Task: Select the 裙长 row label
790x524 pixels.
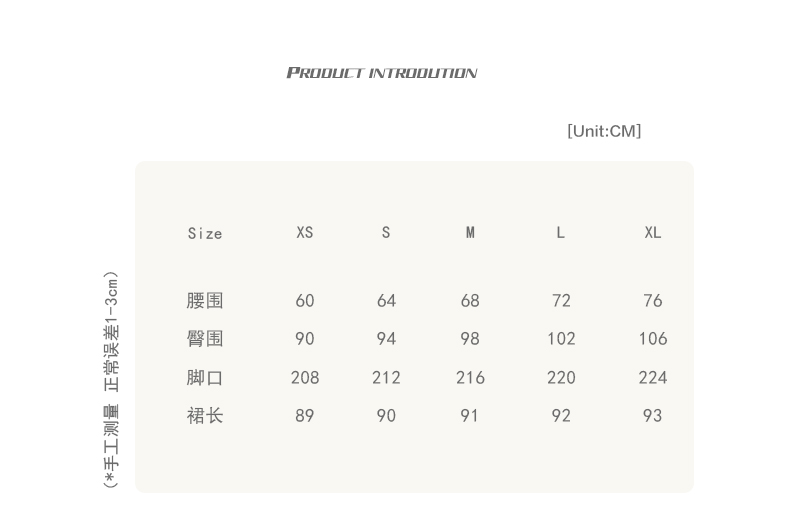Action: 205,416
